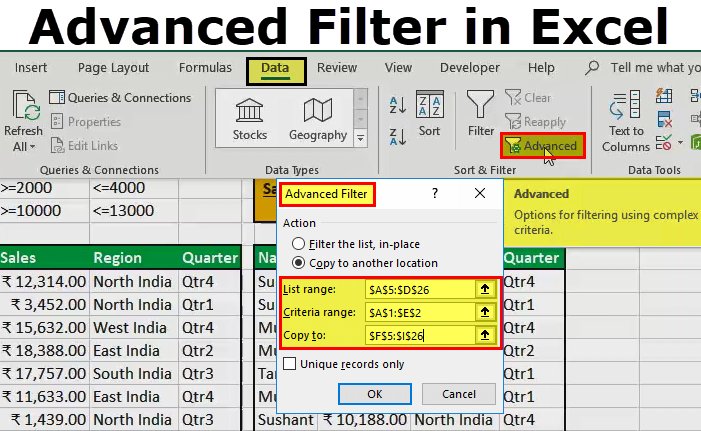The height and width of the screenshot is (431, 701).
Task: Click the List range input field
Action: (420, 289)
